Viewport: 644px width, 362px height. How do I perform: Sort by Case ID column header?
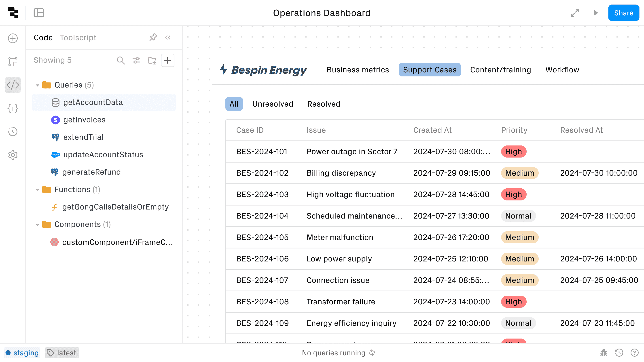point(250,130)
